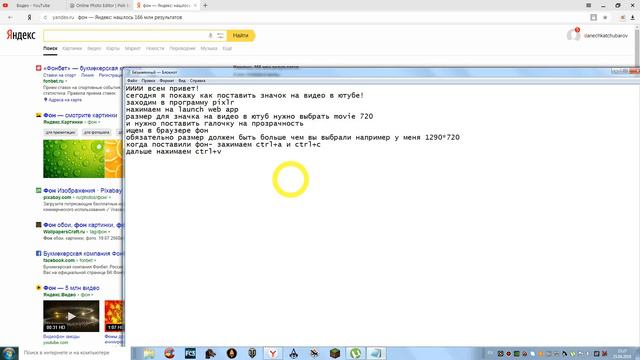Open 'Фон — 5 млн видео' result link
This screenshot has height=360, width=640.
[x=71, y=288]
